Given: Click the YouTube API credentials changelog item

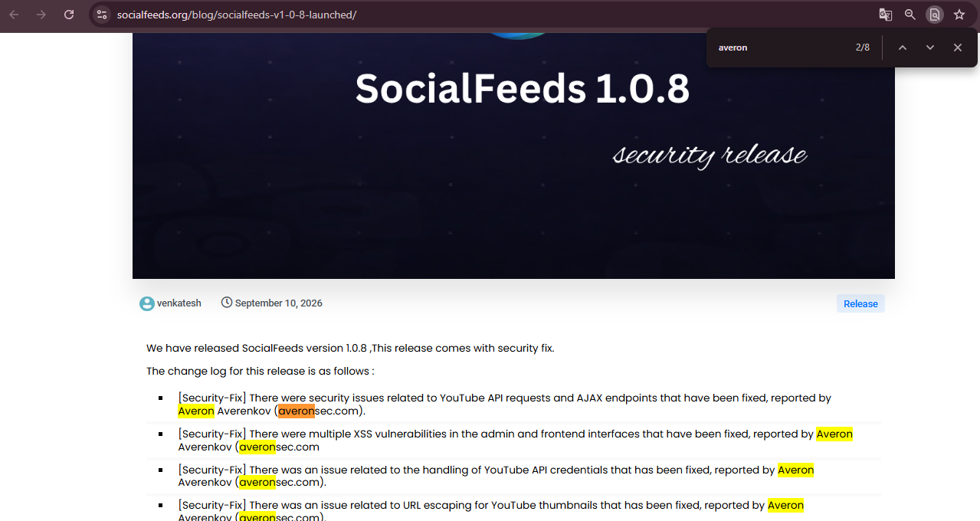Looking at the screenshot, I should (496, 476).
